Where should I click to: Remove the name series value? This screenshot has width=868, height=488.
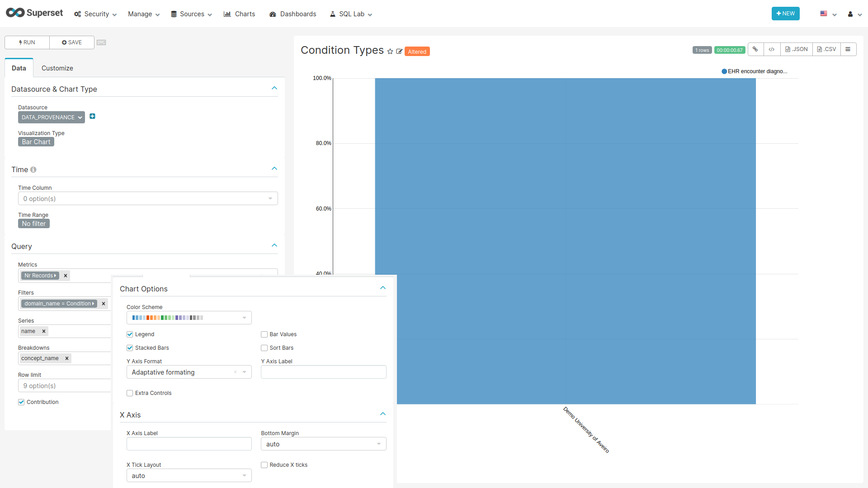[44, 331]
